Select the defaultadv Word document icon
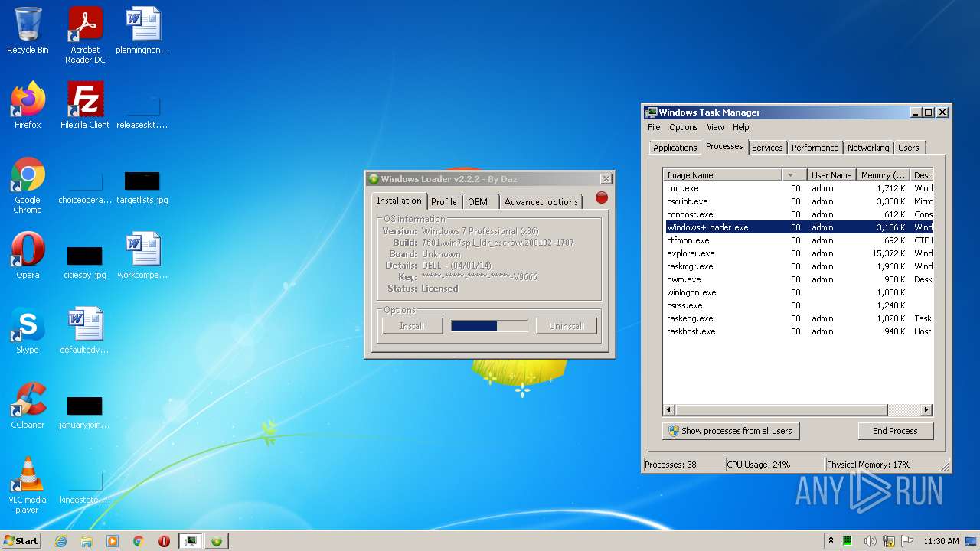This screenshot has width=980, height=551. 85,331
